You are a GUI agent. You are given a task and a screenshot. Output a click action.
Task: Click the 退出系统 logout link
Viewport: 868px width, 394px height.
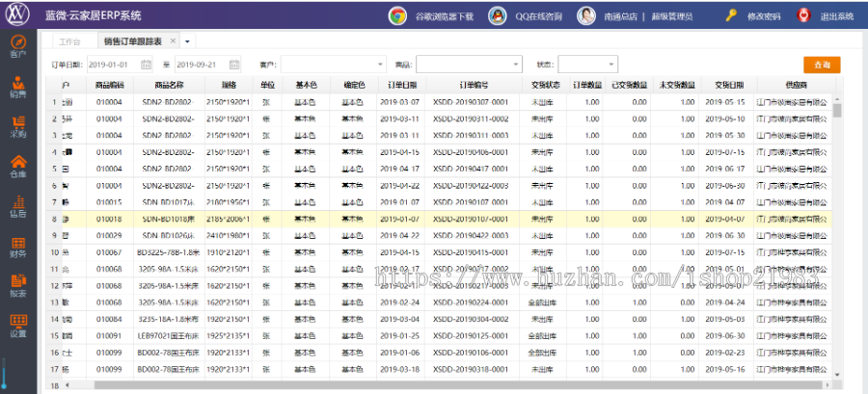click(x=836, y=16)
